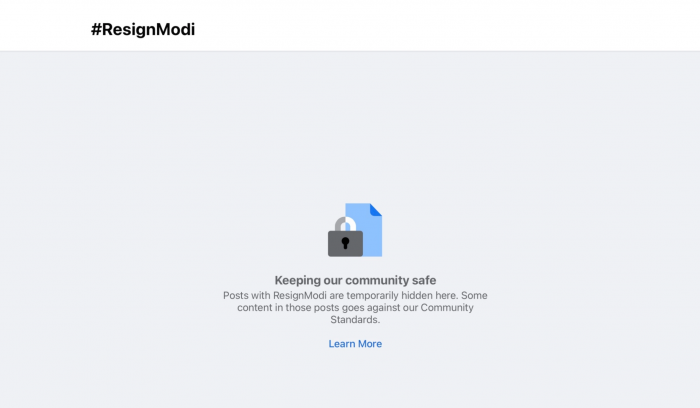The height and width of the screenshot is (408, 700).
Task: Click the Learn More link
Action: (355, 344)
